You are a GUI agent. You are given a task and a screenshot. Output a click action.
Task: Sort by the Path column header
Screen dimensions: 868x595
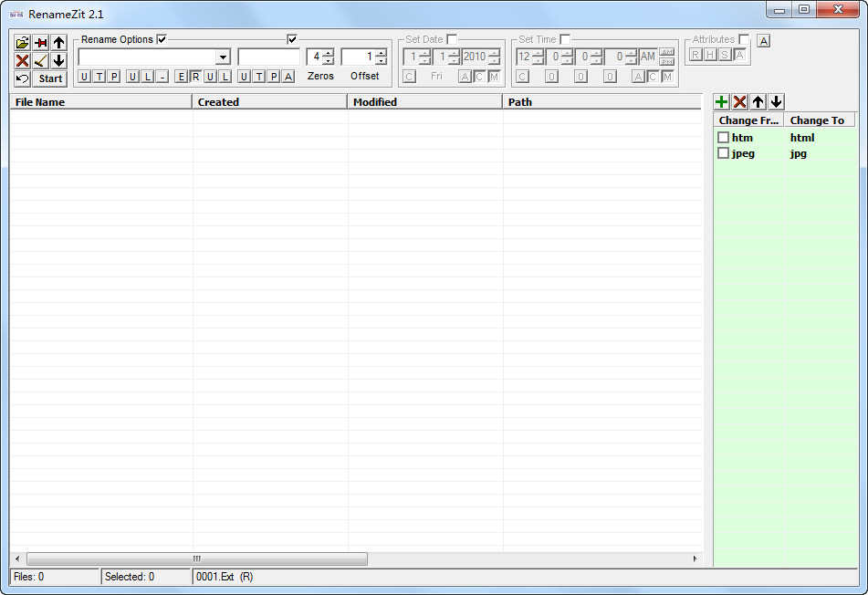602,102
